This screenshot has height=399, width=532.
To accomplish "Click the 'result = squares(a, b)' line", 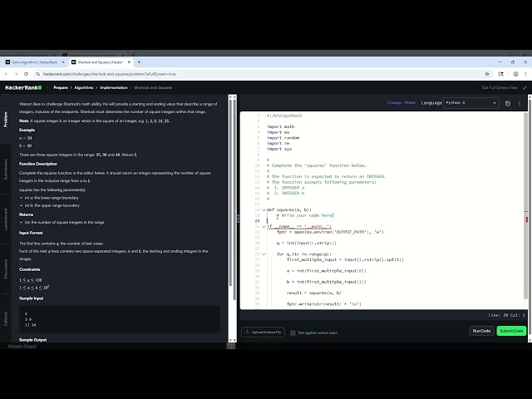I will tap(314, 293).
